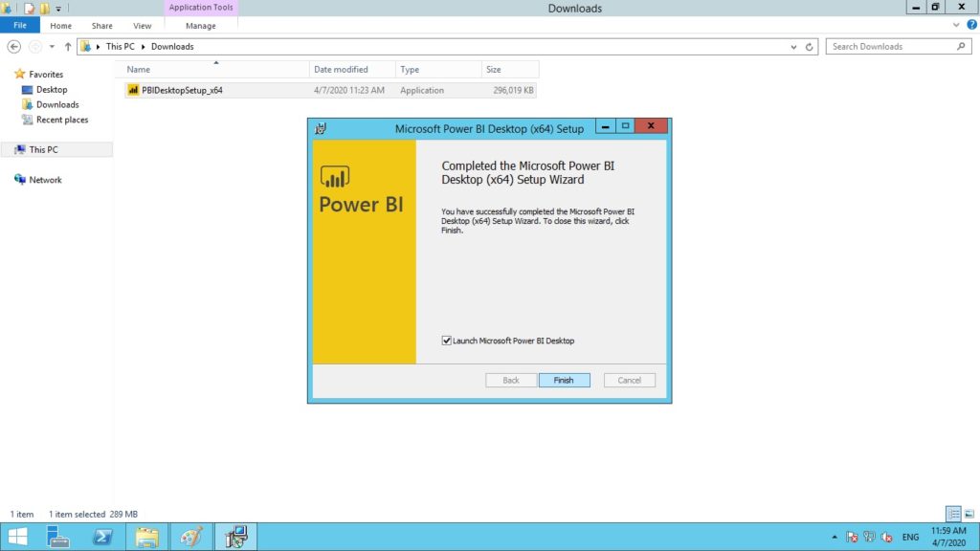980x551 pixels.
Task: Open the File menu
Action: coord(19,26)
